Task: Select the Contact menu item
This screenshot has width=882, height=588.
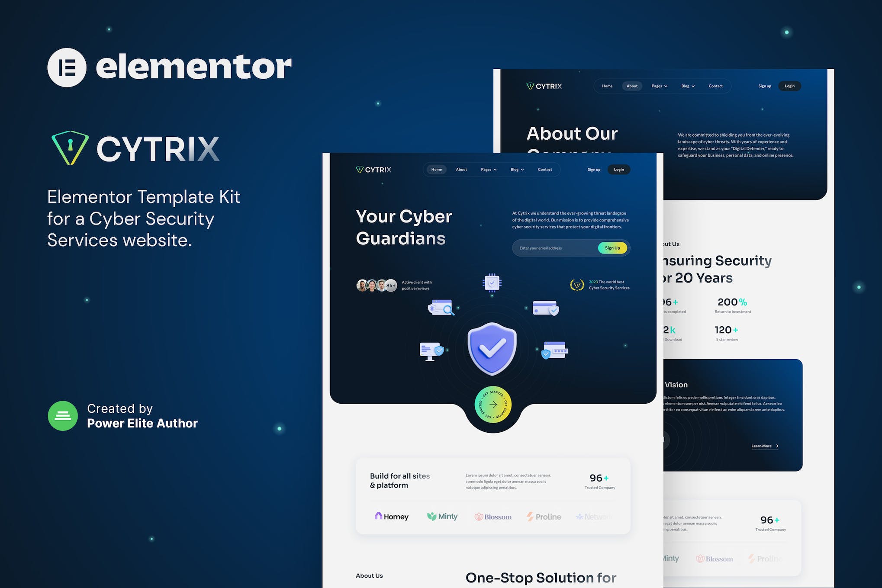Action: point(544,169)
